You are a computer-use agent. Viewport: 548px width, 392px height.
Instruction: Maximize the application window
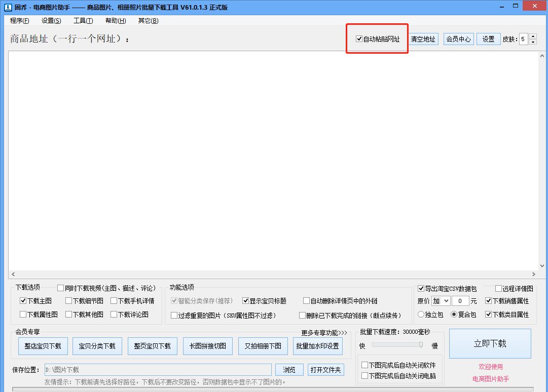click(x=516, y=6)
